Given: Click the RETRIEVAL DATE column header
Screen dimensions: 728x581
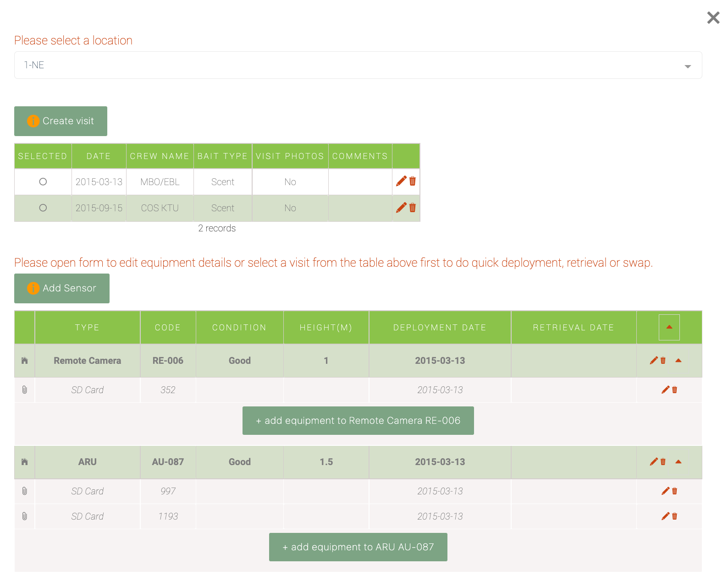Looking at the screenshot, I should coord(574,328).
